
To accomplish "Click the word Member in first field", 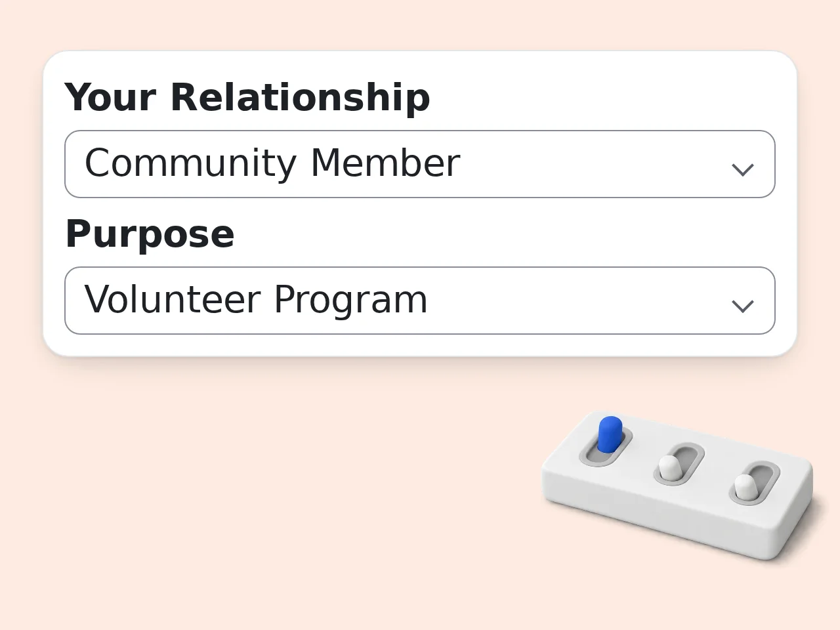I will [x=385, y=163].
